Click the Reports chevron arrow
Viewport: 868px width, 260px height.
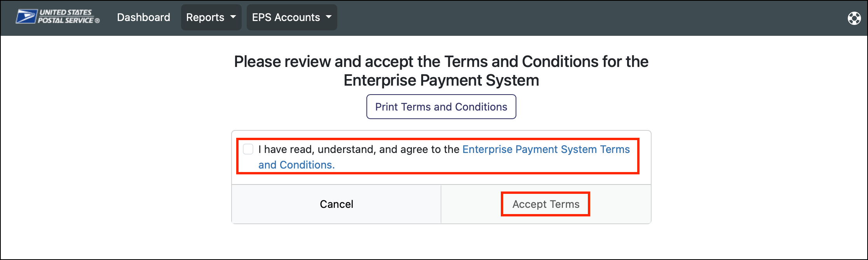point(234,17)
